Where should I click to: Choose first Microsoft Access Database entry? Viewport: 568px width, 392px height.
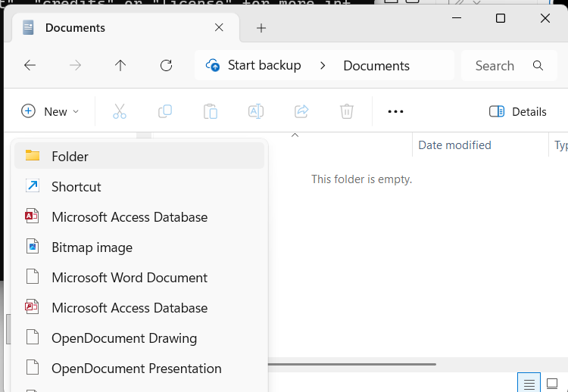[139, 217]
